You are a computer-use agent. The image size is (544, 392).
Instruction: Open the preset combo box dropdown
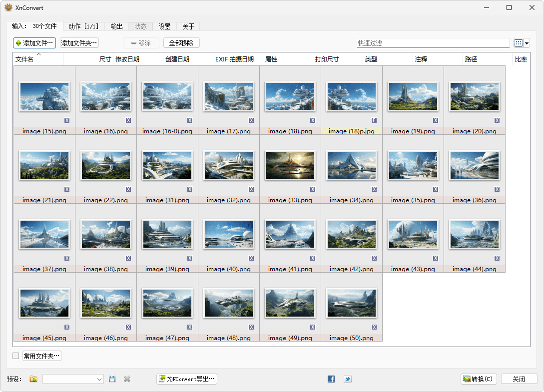click(x=100, y=379)
